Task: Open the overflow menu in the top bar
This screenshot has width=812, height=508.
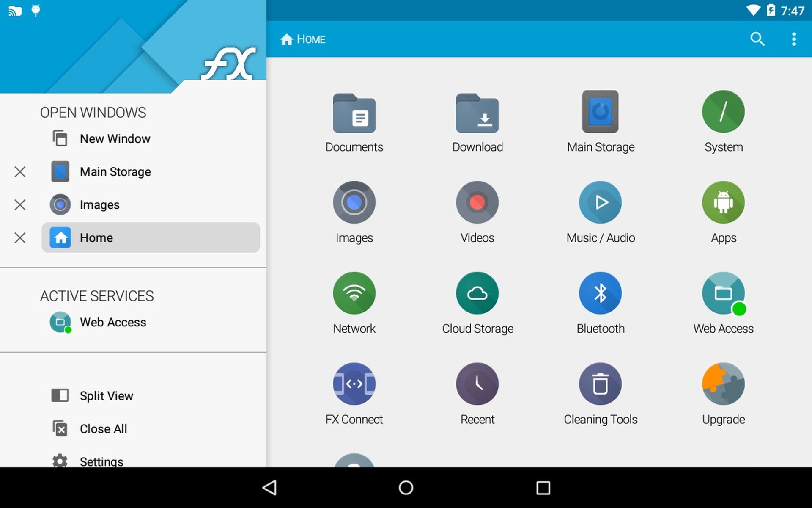Action: pos(794,39)
